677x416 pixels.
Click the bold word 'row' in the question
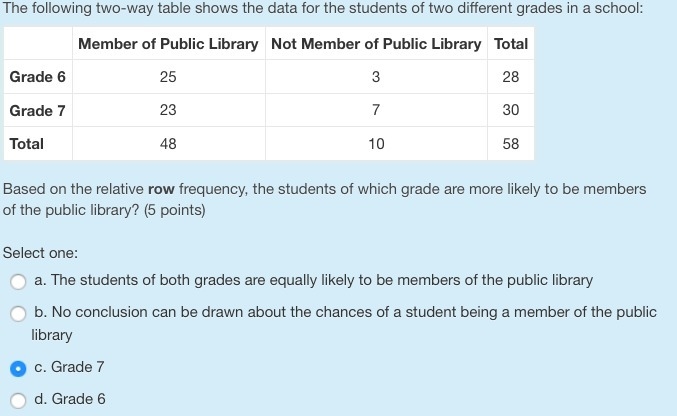coord(161,190)
